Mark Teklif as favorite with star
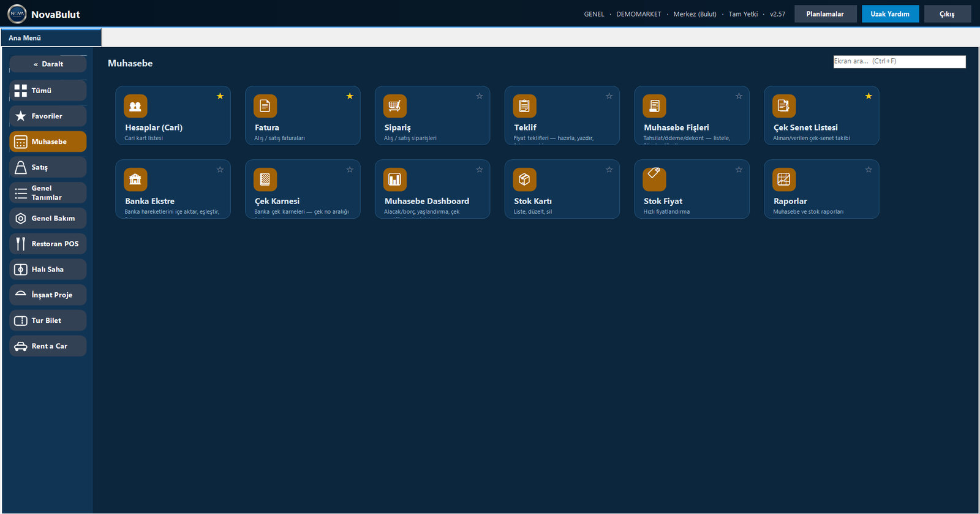Screen dimensions: 980x514 (x=609, y=96)
